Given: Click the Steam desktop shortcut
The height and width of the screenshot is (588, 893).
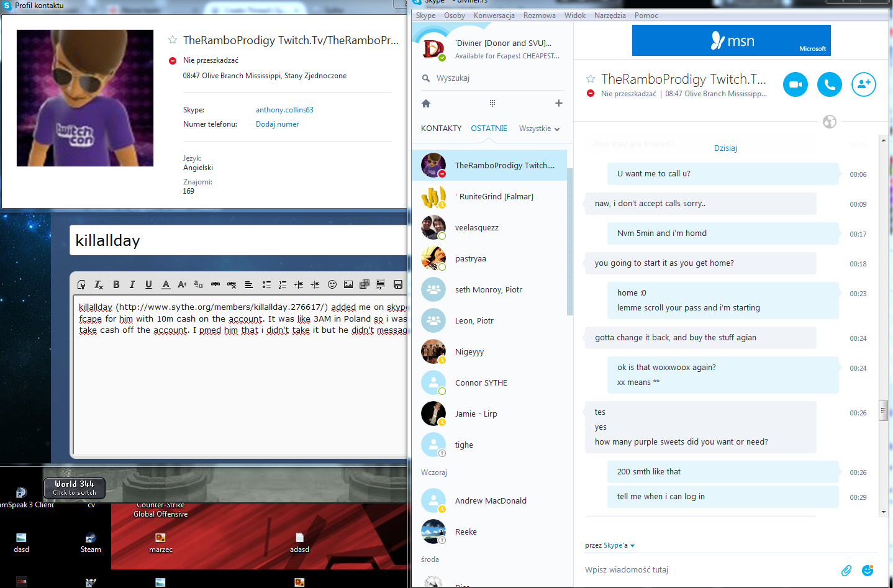Looking at the screenshot, I should tap(91, 543).
